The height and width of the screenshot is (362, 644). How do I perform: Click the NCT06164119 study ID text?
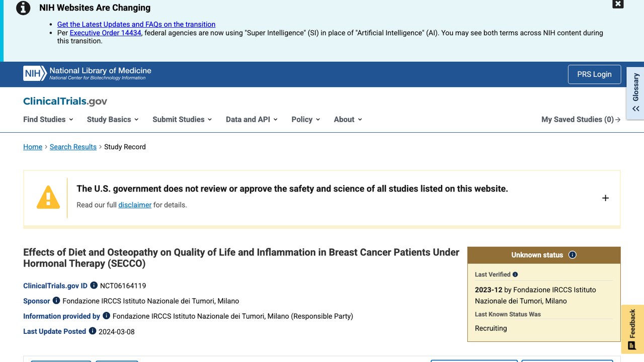pyautogui.click(x=123, y=286)
